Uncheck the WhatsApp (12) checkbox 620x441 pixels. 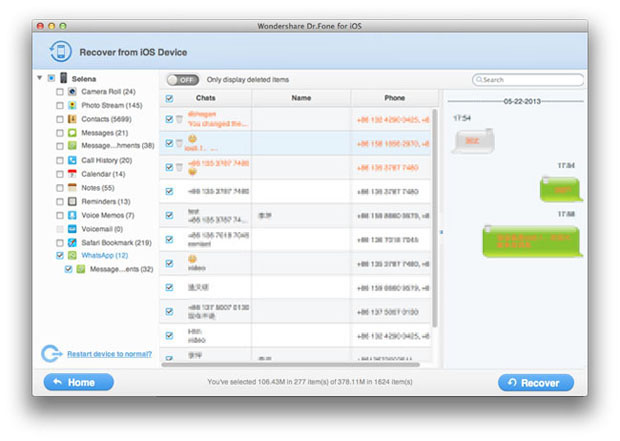(60, 256)
